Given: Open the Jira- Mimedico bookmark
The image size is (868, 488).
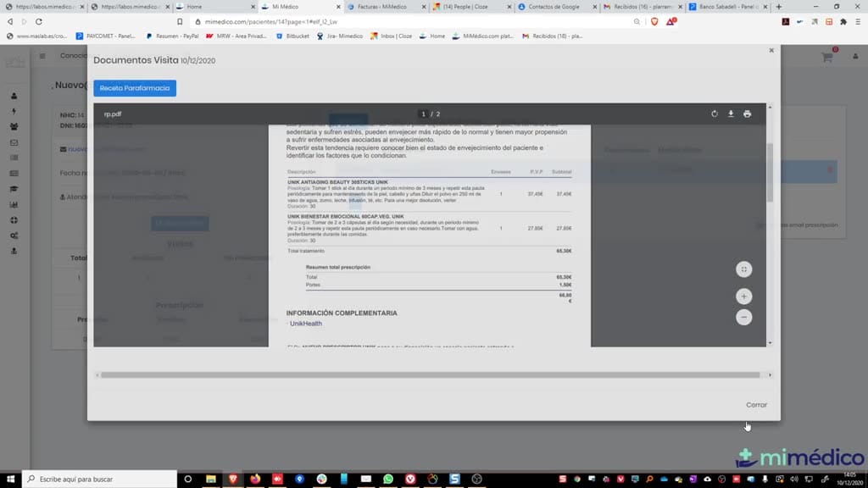Looking at the screenshot, I should click(x=340, y=36).
